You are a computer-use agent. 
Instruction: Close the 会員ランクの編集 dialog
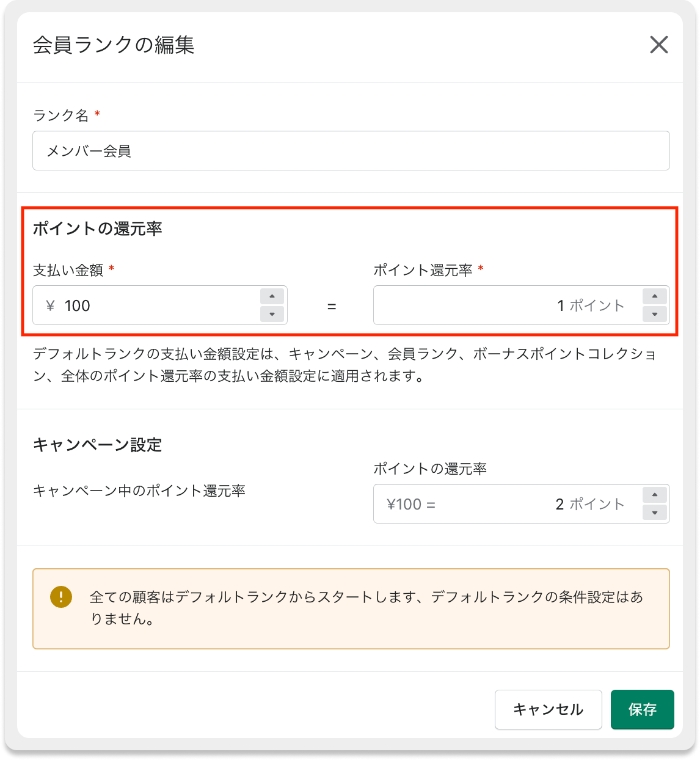(658, 45)
